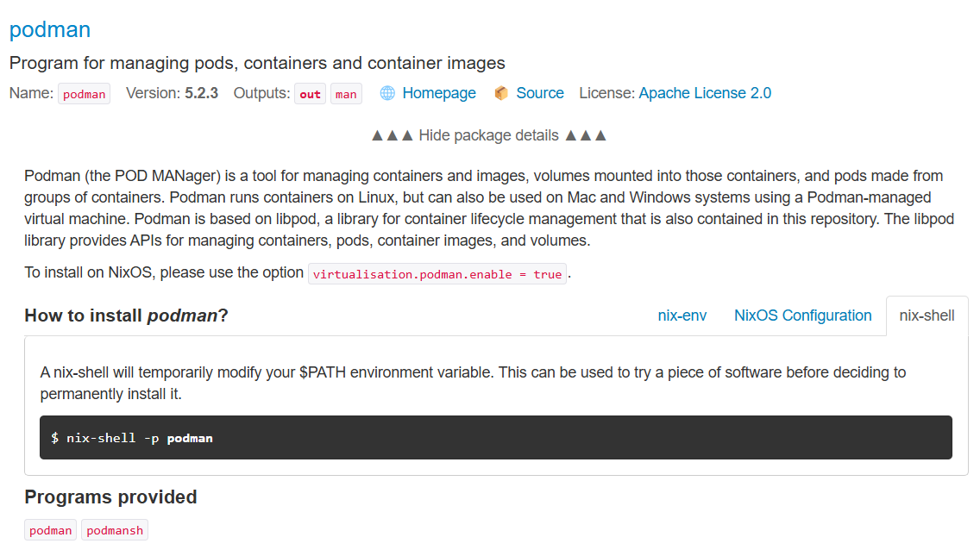
Task: Open the Apache License 2.0 link
Action: pos(705,93)
